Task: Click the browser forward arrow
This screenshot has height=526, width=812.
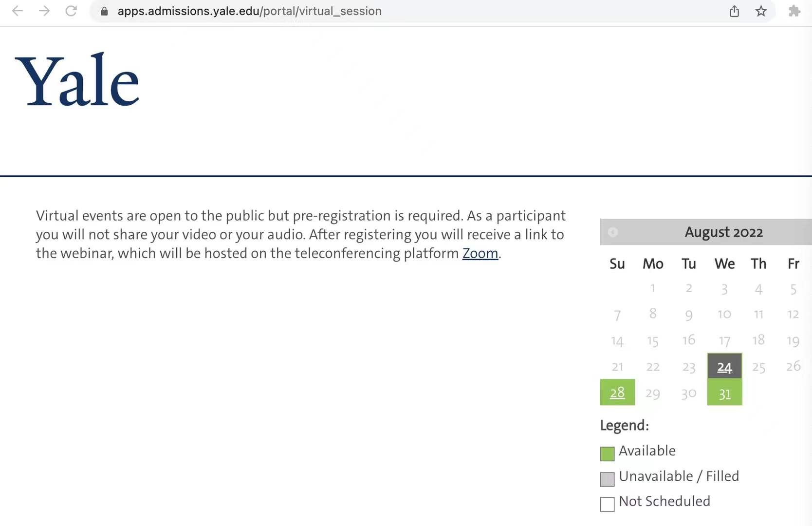Action: (x=44, y=11)
